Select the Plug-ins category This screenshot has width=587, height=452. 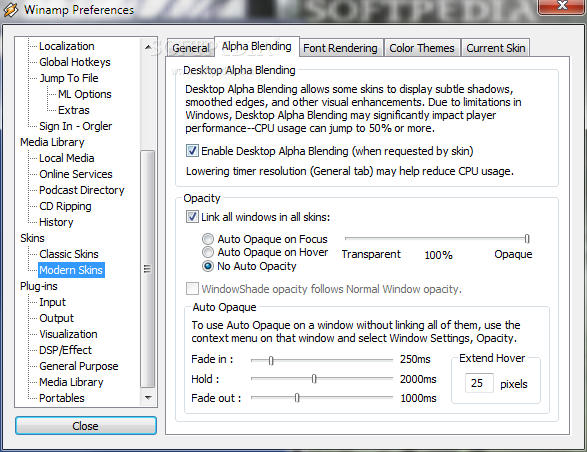tap(39, 286)
